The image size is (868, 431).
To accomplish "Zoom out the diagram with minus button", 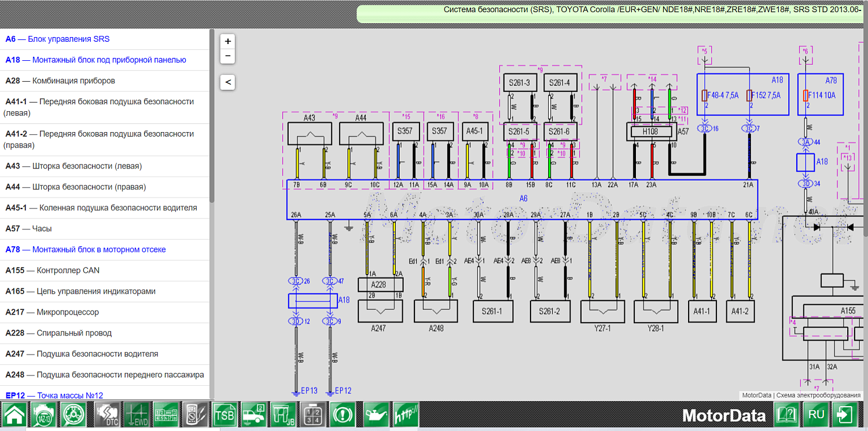I will click(x=228, y=56).
